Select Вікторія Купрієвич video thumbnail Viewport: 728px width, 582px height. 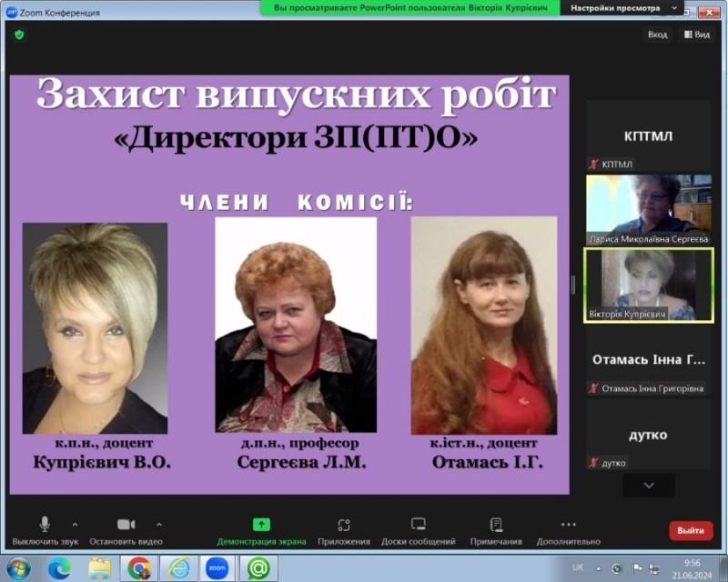[x=648, y=285]
